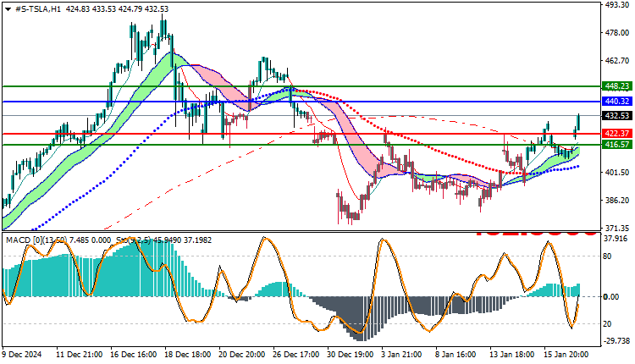Click the 493.30 value on price scale

pyautogui.click(x=616, y=4)
